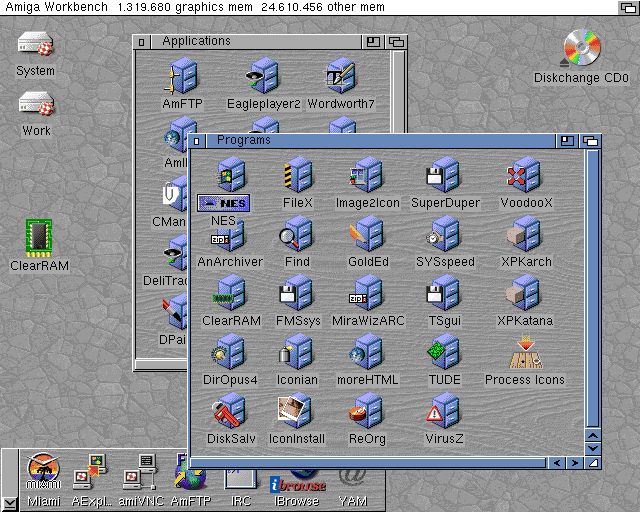Click the Diskchange CD0 icon

581,48
